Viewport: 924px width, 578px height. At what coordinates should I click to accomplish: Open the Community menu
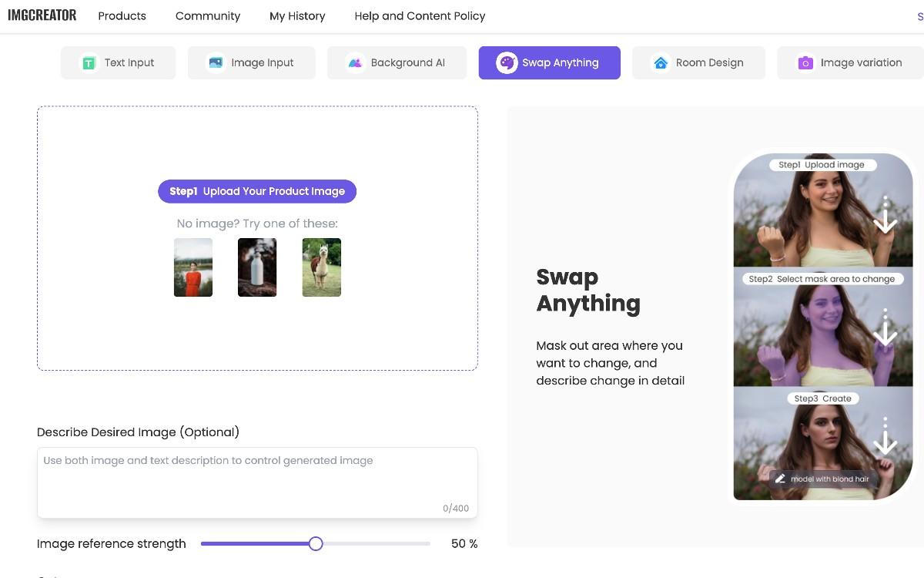pyautogui.click(x=208, y=15)
